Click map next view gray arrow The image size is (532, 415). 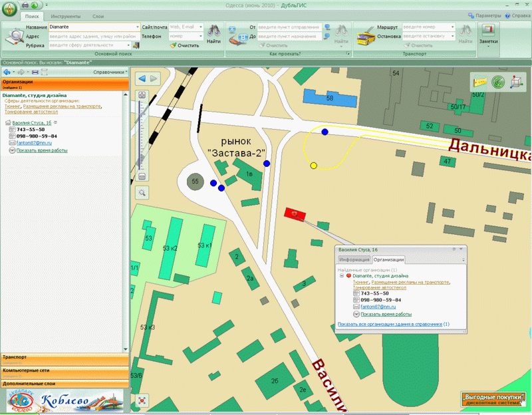coord(154,78)
